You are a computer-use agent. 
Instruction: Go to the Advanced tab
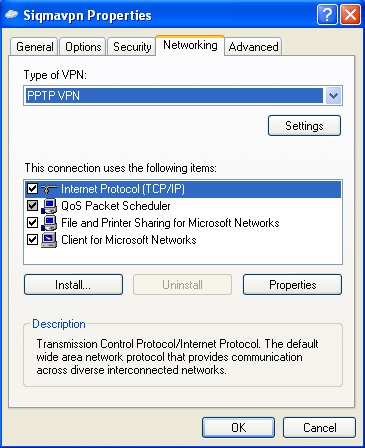coord(253,47)
